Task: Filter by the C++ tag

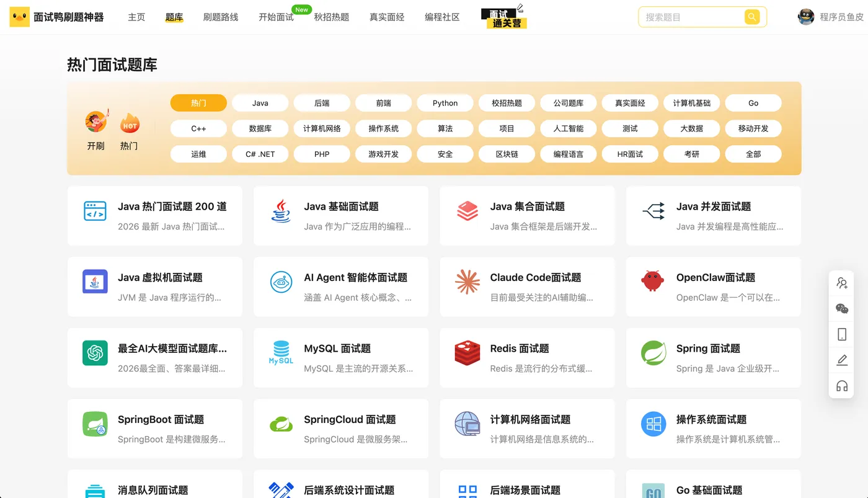Action: [198, 128]
